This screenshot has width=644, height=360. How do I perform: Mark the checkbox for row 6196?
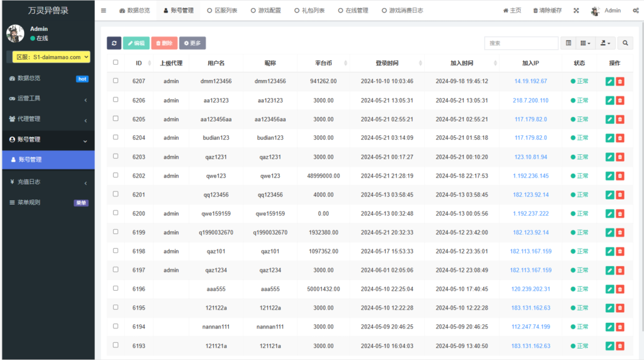[x=116, y=289]
